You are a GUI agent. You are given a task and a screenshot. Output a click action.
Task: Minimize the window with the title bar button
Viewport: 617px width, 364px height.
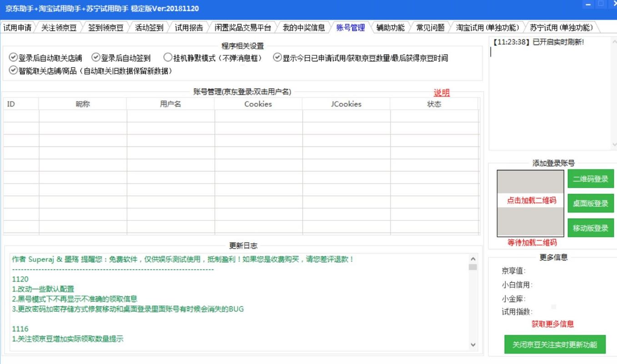click(x=589, y=4)
